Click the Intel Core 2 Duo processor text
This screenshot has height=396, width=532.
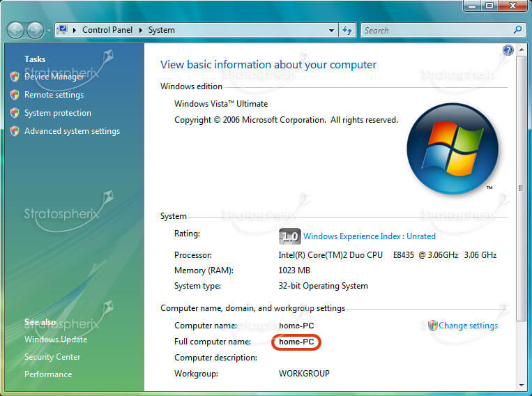(388, 255)
